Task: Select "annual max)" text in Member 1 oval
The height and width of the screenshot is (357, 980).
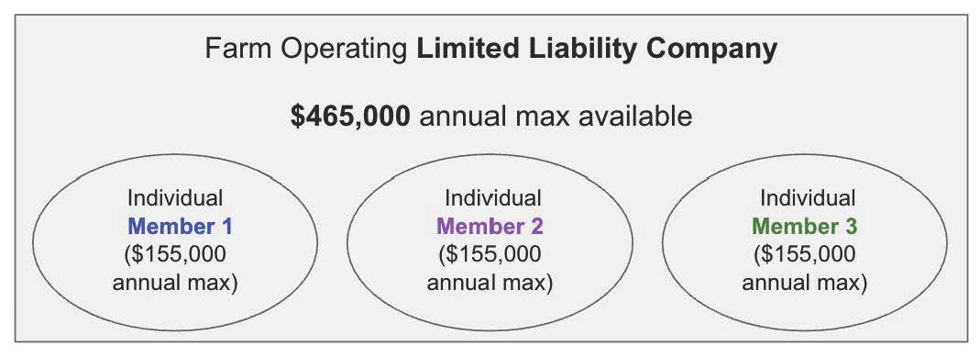Action: point(175,284)
